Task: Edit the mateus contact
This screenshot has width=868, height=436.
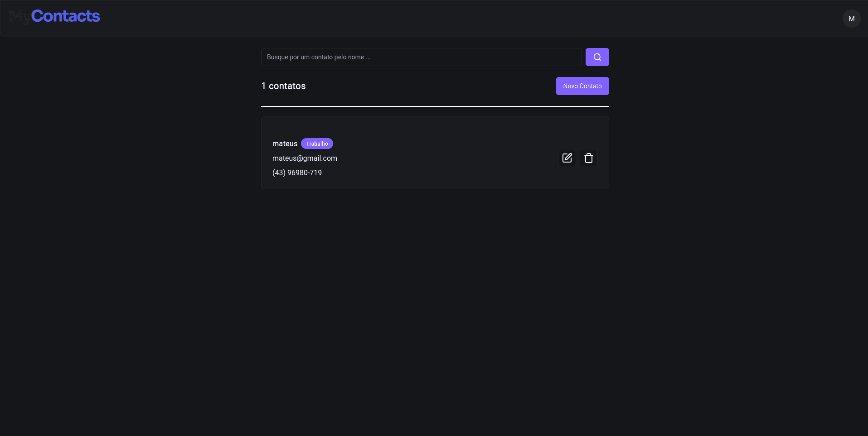Action: tap(567, 158)
